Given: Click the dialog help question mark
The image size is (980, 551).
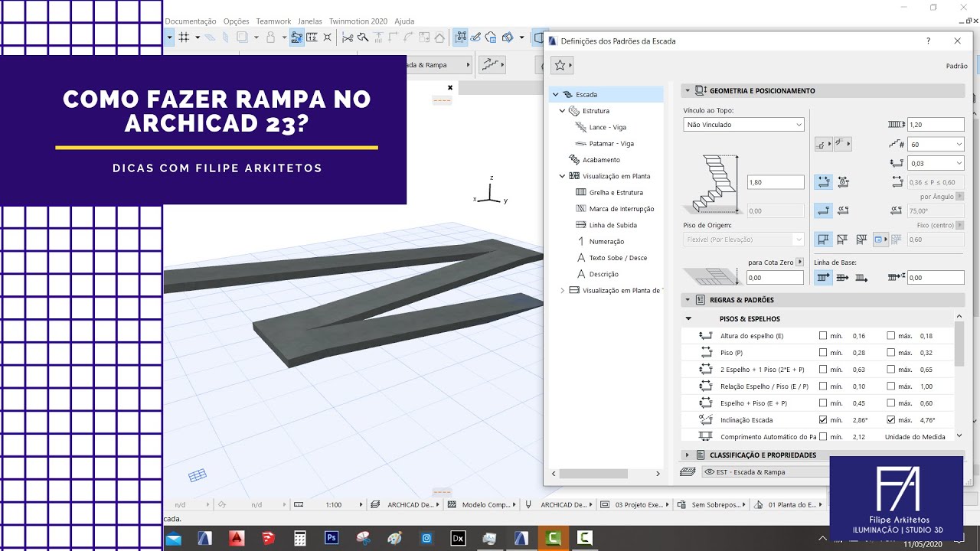Looking at the screenshot, I should click(929, 41).
